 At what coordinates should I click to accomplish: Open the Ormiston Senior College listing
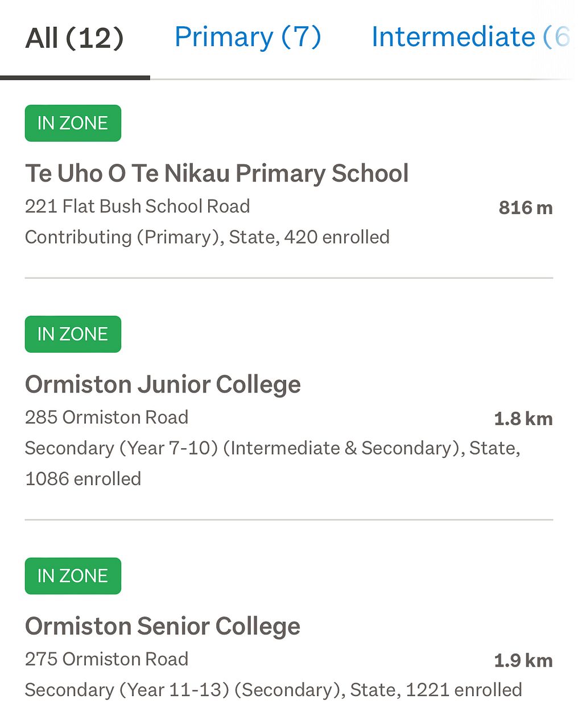click(163, 626)
